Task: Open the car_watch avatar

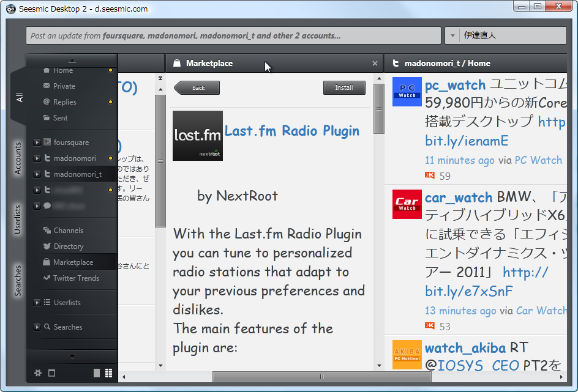Action: pos(407,204)
